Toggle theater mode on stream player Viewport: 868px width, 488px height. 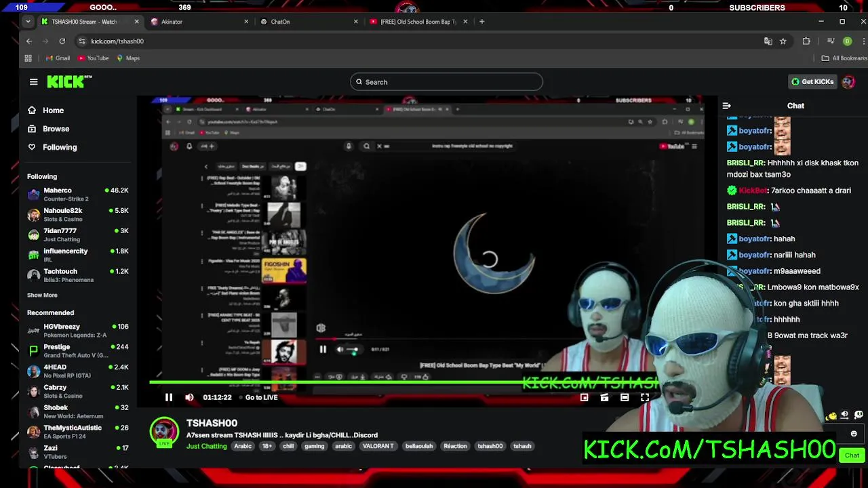[x=625, y=398]
